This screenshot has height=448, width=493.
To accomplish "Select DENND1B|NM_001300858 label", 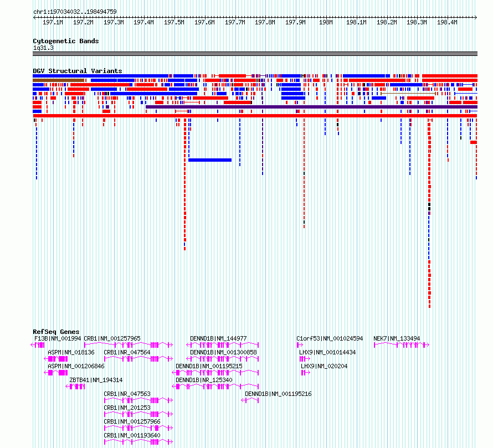I will click(x=223, y=352).
